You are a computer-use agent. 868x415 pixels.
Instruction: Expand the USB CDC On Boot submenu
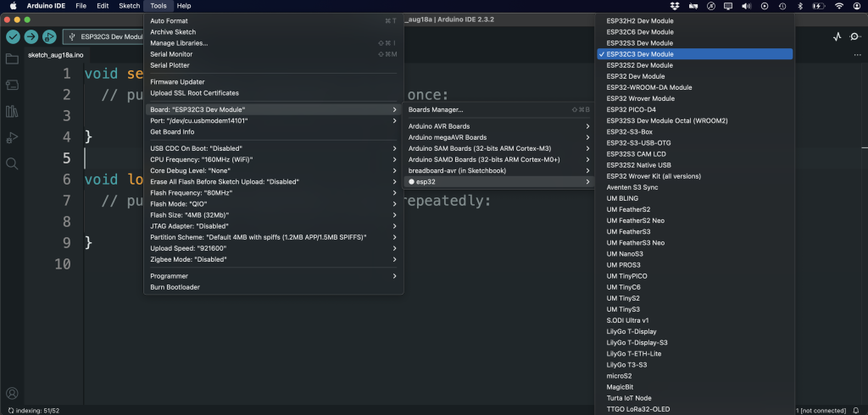[274, 148]
